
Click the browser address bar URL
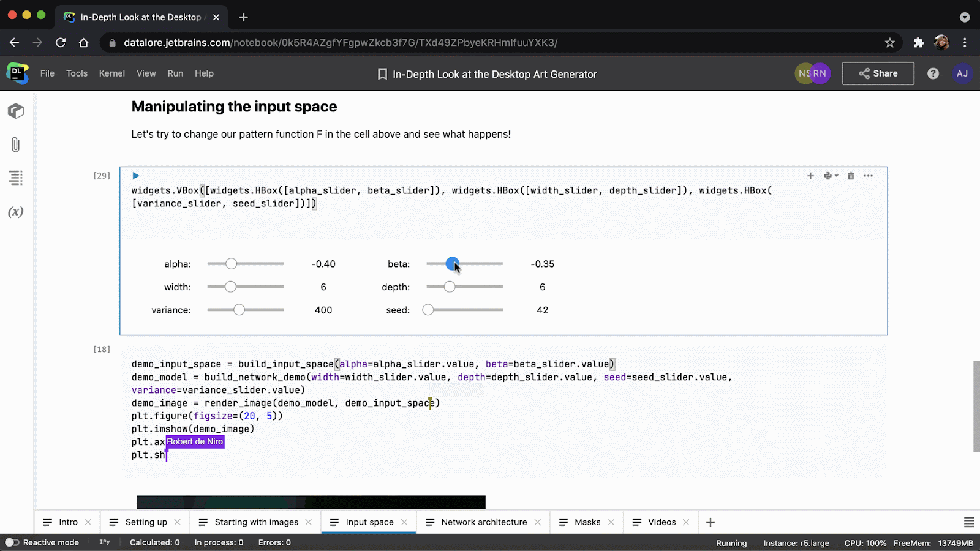[340, 43]
